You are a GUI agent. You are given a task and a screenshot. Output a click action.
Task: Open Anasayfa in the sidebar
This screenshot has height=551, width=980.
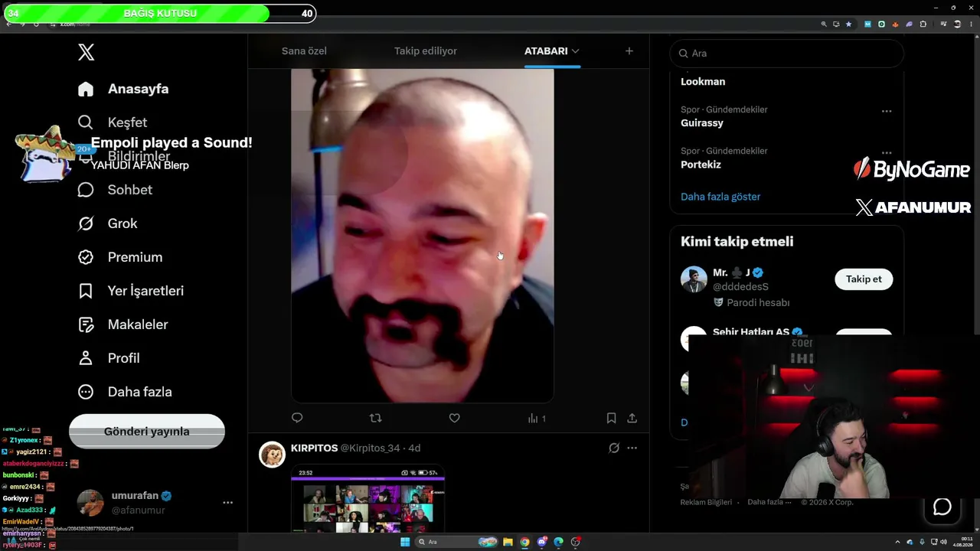point(123,89)
